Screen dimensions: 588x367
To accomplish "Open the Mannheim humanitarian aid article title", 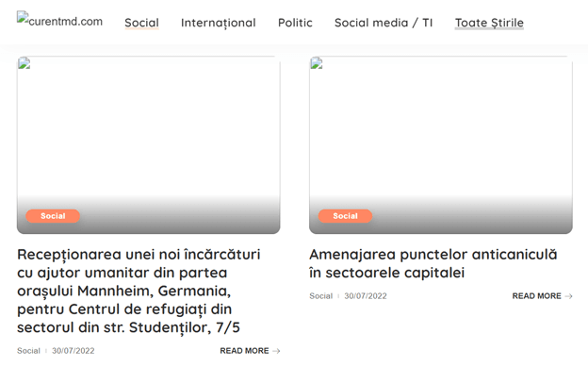I will [139, 291].
